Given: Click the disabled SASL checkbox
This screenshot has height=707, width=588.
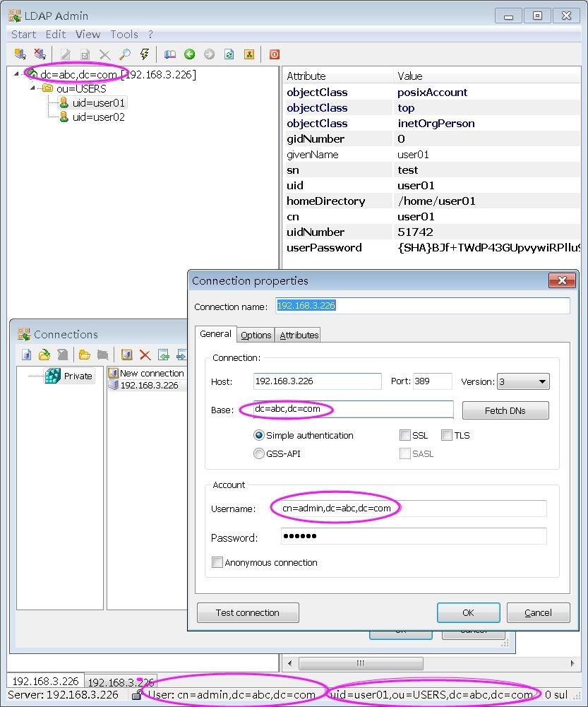Looking at the screenshot, I should click(x=405, y=453).
